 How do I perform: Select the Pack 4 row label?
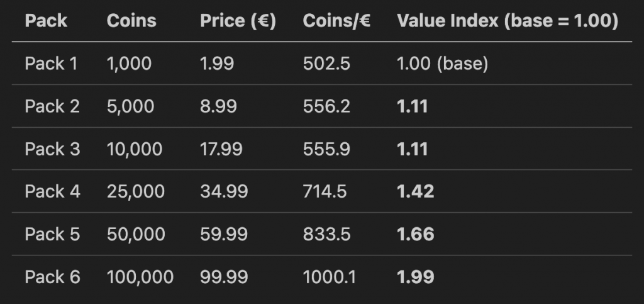(52, 191)
